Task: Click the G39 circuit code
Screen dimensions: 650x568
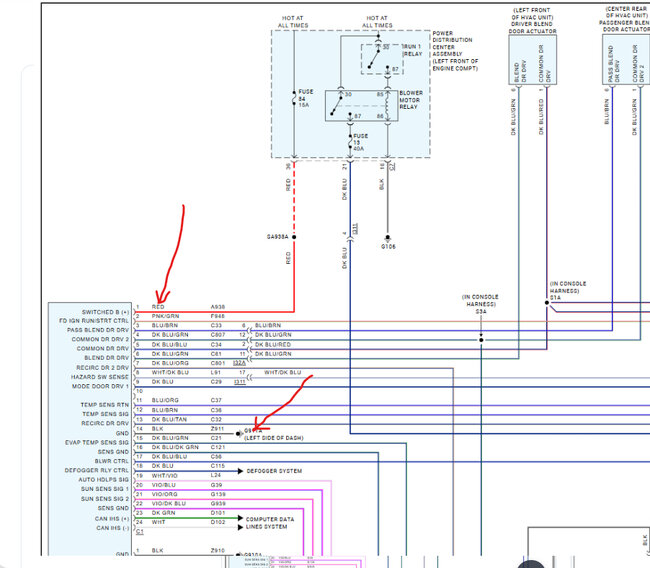Action: click(x=216, y=485)
